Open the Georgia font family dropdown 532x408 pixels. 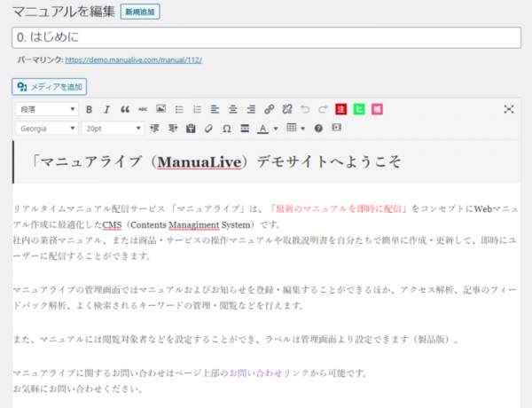click(x=47, y=129)
